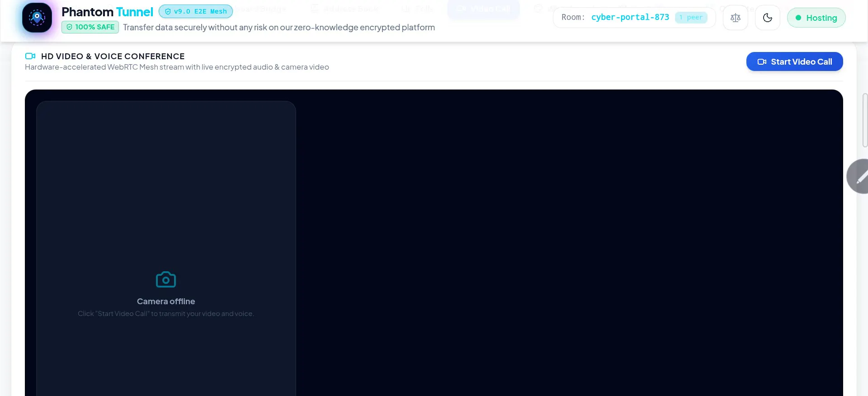The width and height of the screenshot is (868, 396).
Task: Click the v9.0 E2E Mesh version badge
Action: pos(196,11)
